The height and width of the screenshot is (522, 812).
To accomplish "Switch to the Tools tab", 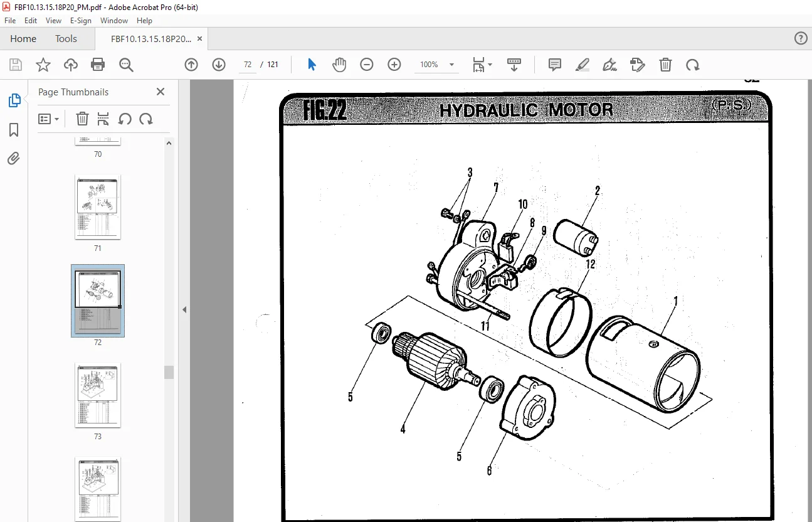I will click(66, 38).
